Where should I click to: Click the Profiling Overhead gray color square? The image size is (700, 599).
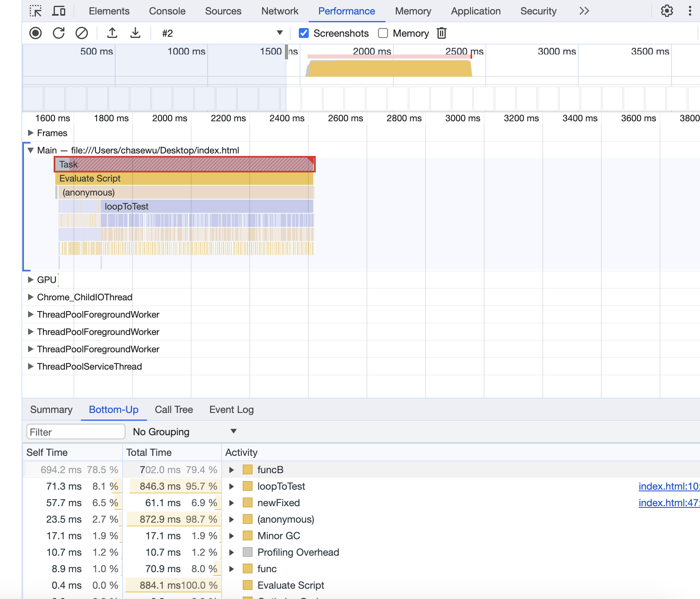248,552
